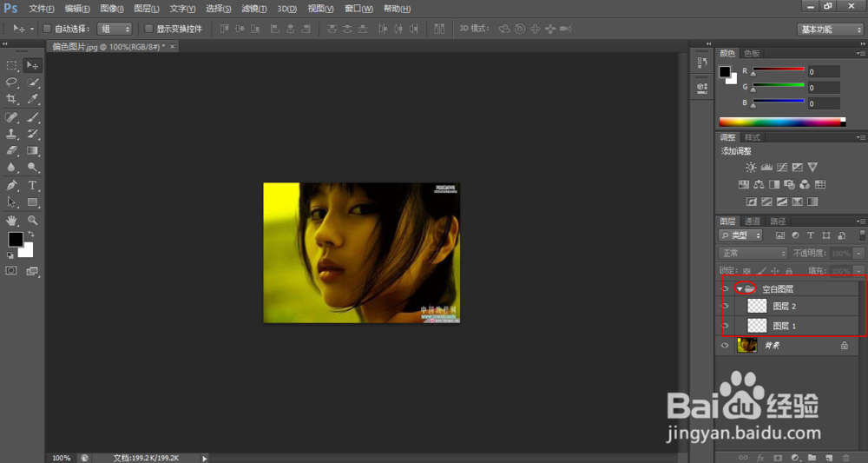Select the Crop tool
Screen dimensions: 868x463
[11, 98]
